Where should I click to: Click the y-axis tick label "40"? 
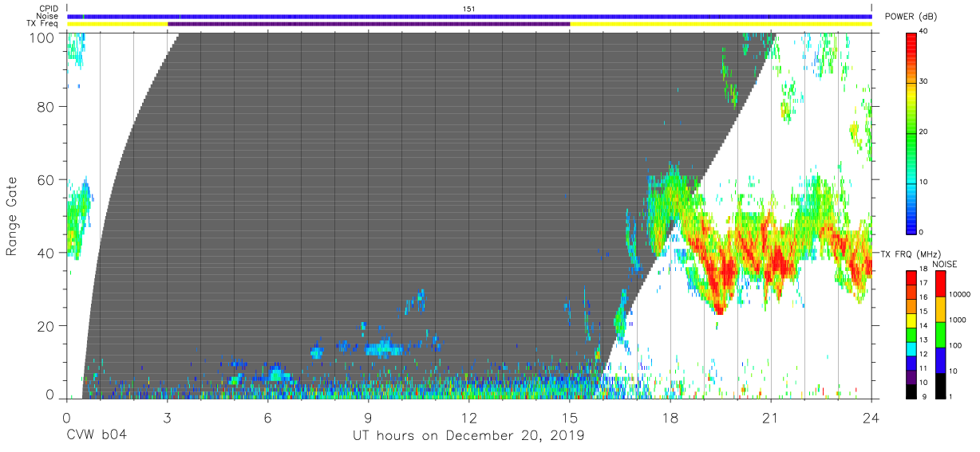click(x=45, y=253)
